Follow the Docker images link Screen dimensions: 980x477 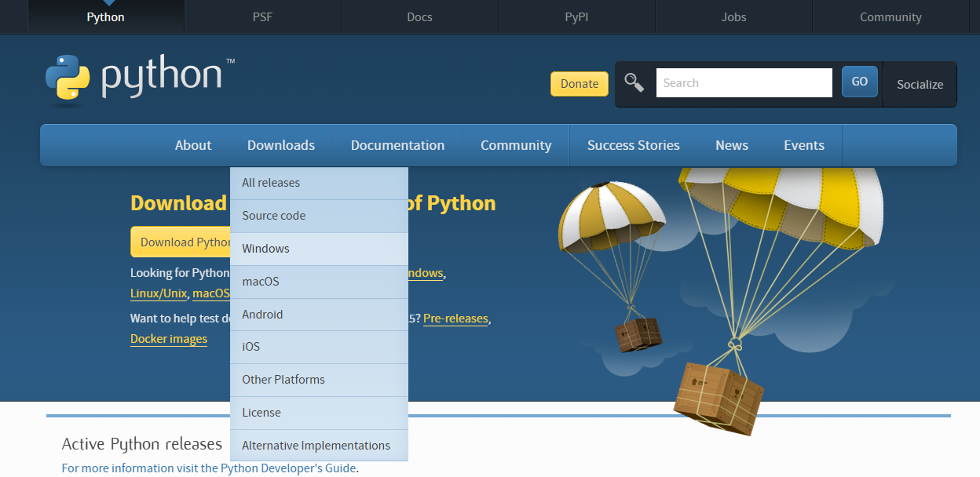pyautogui.click(x=169, y=339)
